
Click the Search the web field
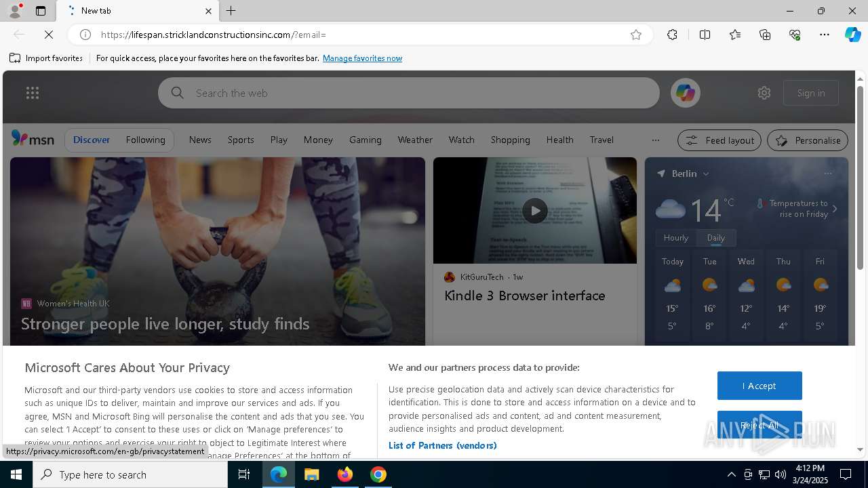(x=409, y=93)
